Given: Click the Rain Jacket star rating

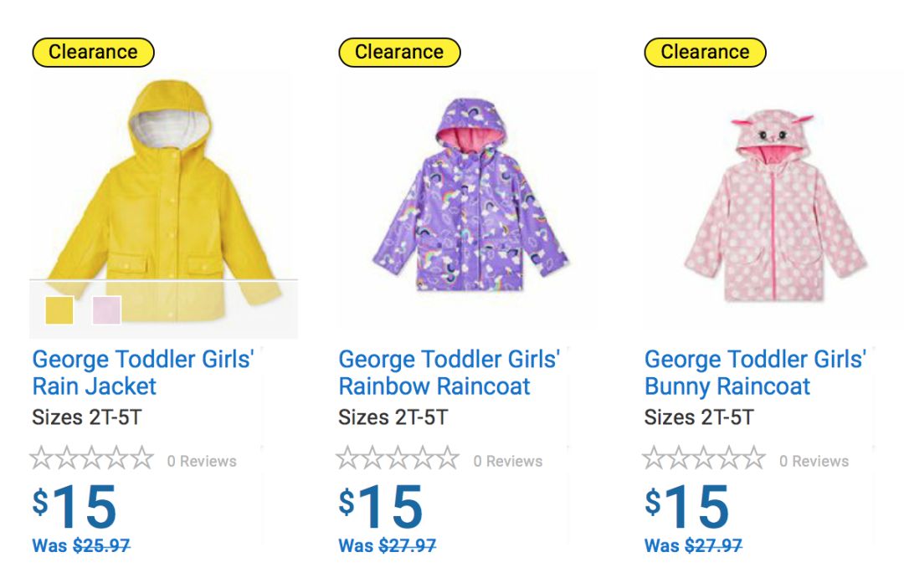Looking at the screenshot, I should coord(92,458).
